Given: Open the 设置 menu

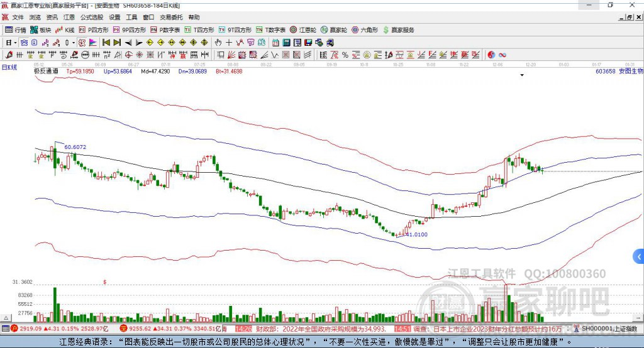Looking at the screenshot, I should tap(114, 17).
